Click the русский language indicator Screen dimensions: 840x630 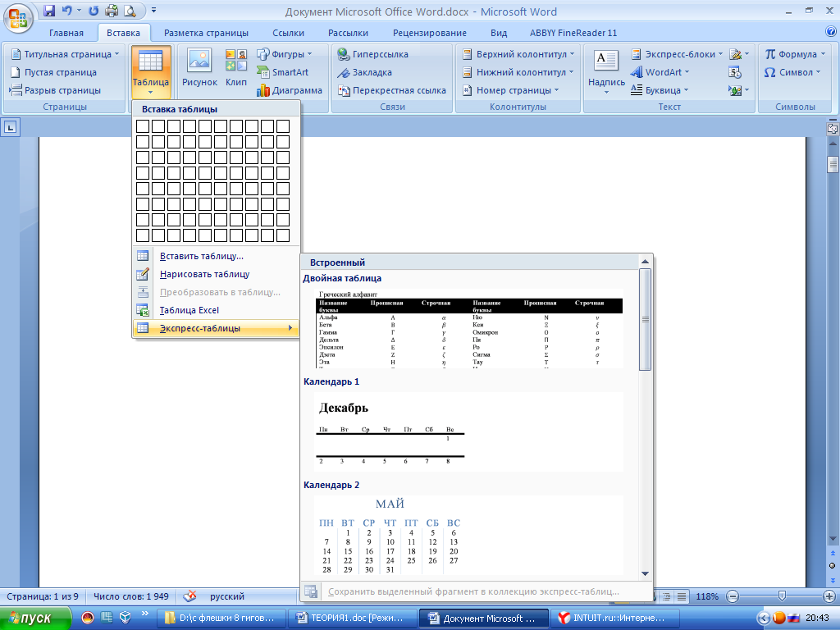tap(227, 596)
